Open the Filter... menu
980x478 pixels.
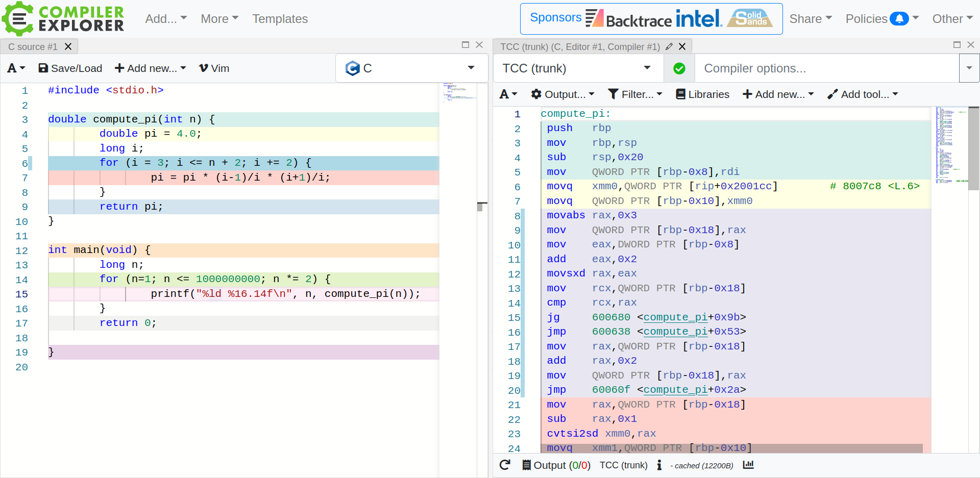[x=635, y=94]
